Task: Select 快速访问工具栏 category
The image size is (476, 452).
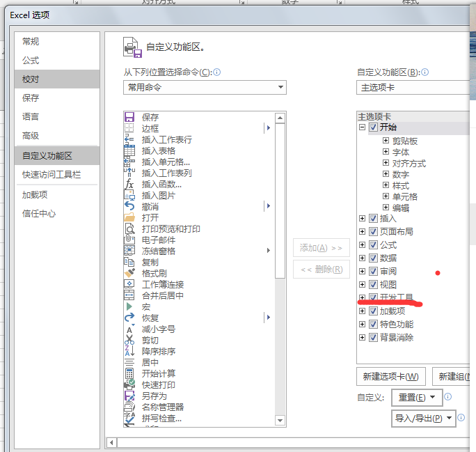Action: pos(57,174)
